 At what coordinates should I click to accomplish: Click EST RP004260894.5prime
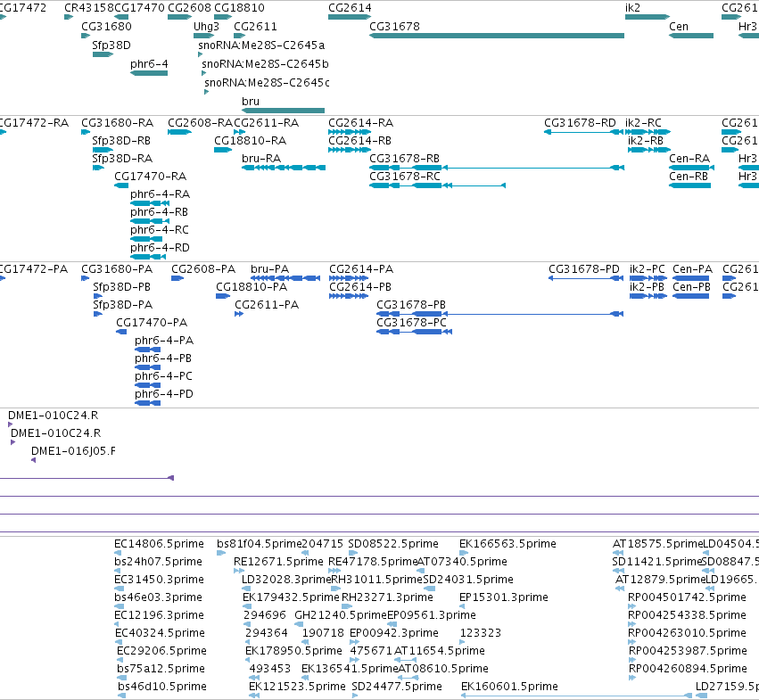tap(631, 678)
